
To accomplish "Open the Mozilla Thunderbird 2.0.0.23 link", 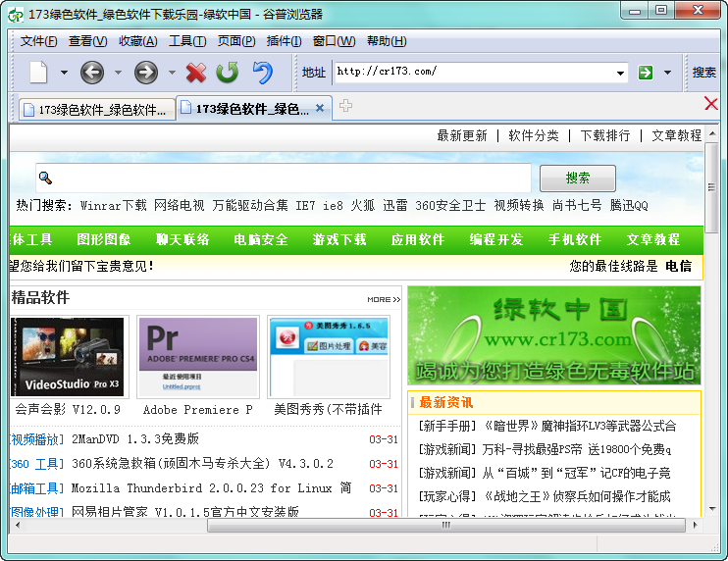I will 212,488.
